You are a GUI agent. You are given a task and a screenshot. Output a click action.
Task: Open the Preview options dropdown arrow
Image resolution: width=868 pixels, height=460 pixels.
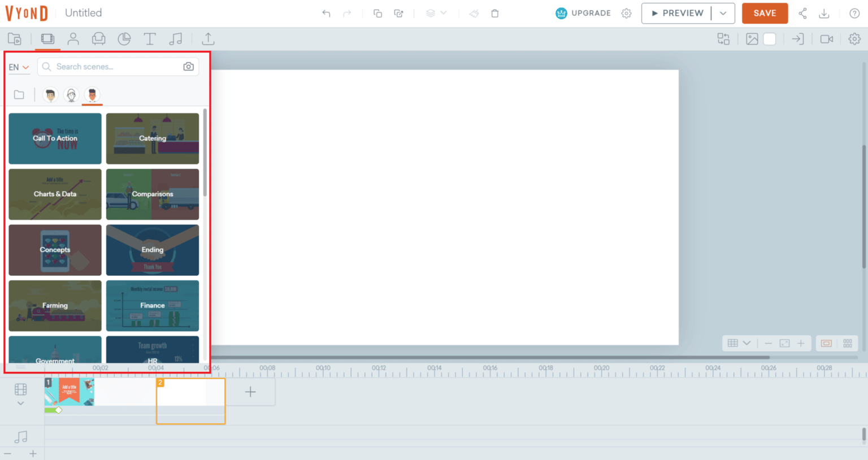(x=723, y=14)
